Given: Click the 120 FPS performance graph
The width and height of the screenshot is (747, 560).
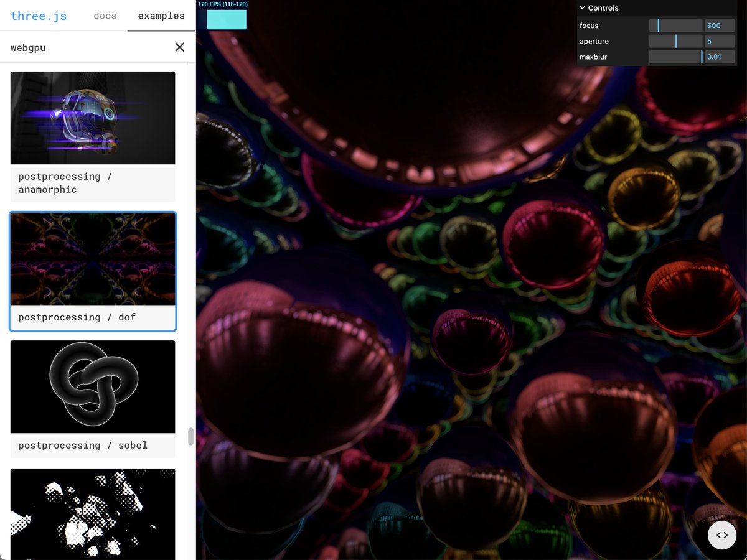Looking at the screenshot, I should (x=226, y=19).
